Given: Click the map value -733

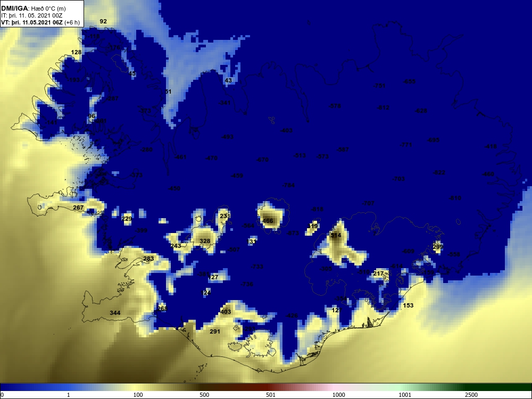Looking at the screenshot, I should [257, 267].
